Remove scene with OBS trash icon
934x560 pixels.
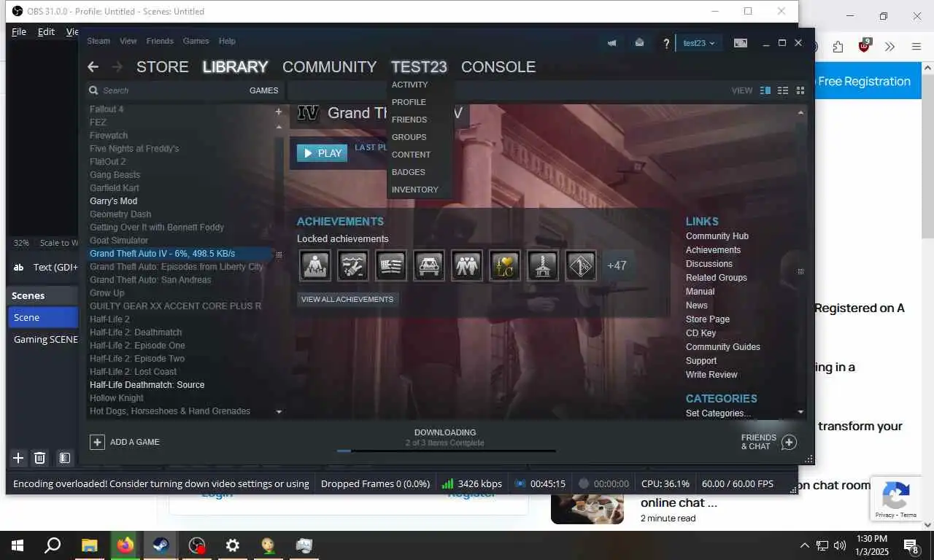click(40, 458)
